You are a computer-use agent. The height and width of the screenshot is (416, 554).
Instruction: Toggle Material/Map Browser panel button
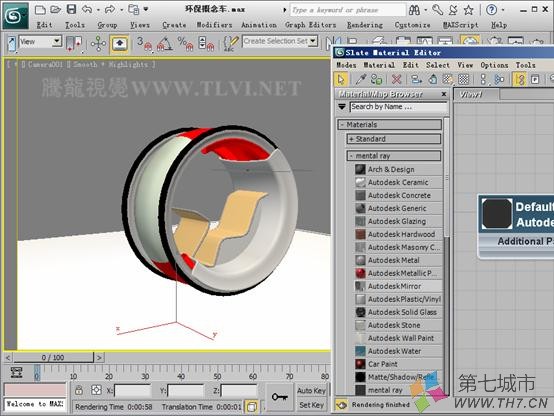[x=519, y=80]
